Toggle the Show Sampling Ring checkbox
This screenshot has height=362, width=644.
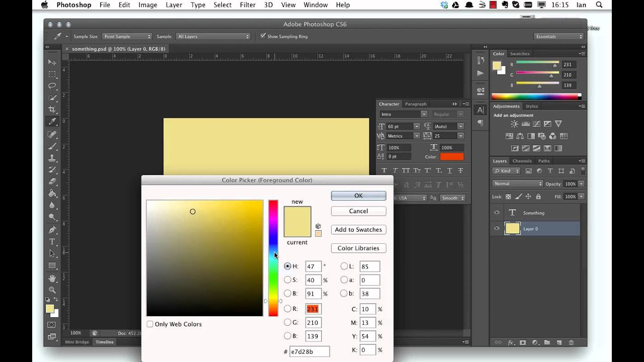pos(263,36)
